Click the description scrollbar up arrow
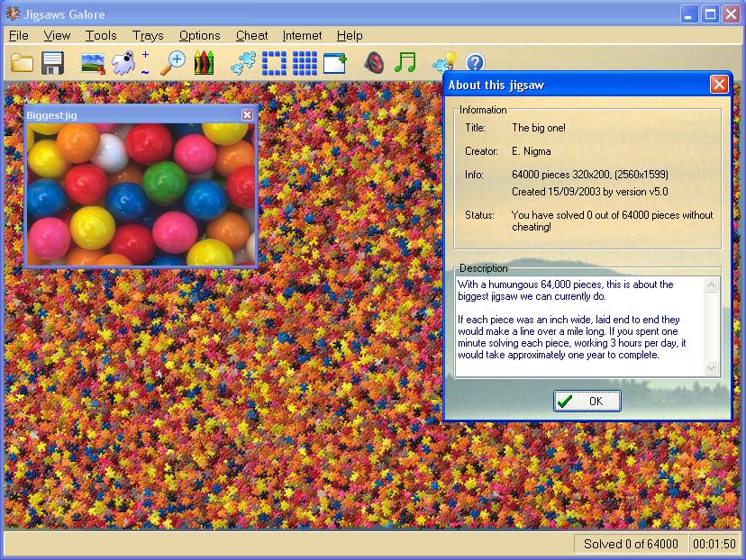This screenshot has width=746, height=560. [x=711, y=285]
